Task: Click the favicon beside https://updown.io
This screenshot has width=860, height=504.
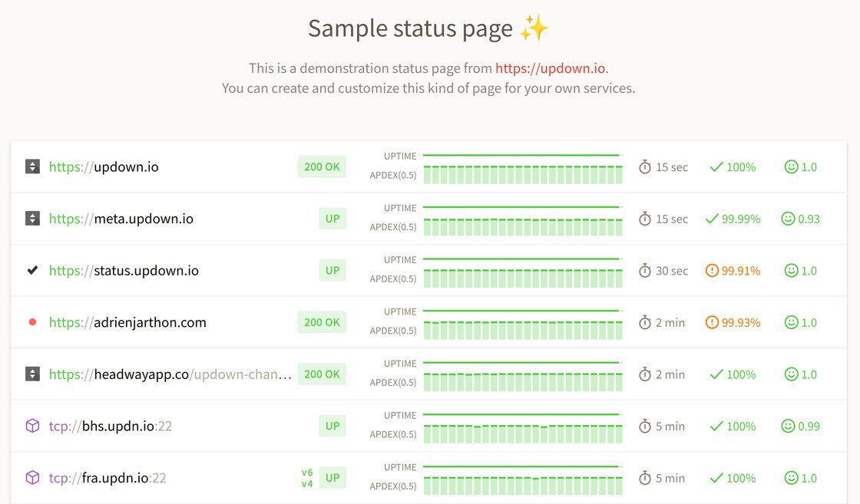Action: click(x=32, y=166)
